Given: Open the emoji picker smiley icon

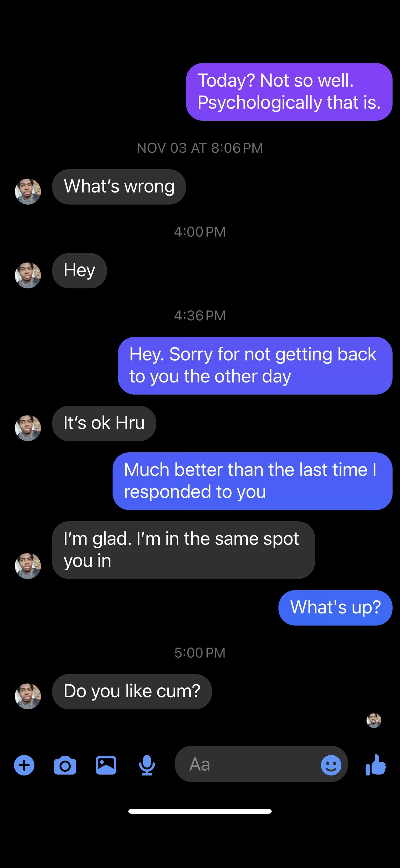Looking at the screenshot, I should [x=331, y=765].
